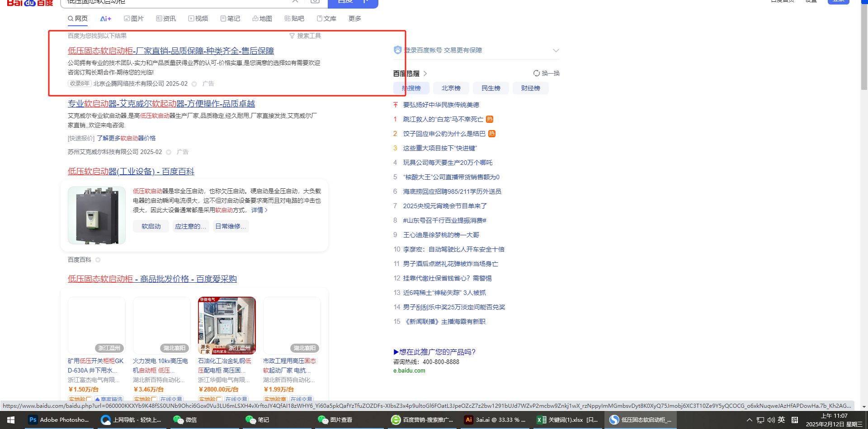
Task: Click the 想在此推广您的产品吗? link
Action: (434, 352)
